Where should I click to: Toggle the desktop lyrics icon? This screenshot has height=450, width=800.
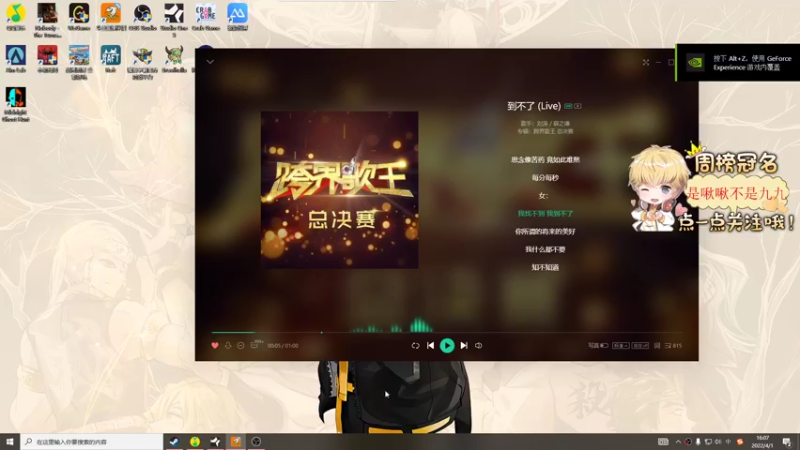coord(657,345)
